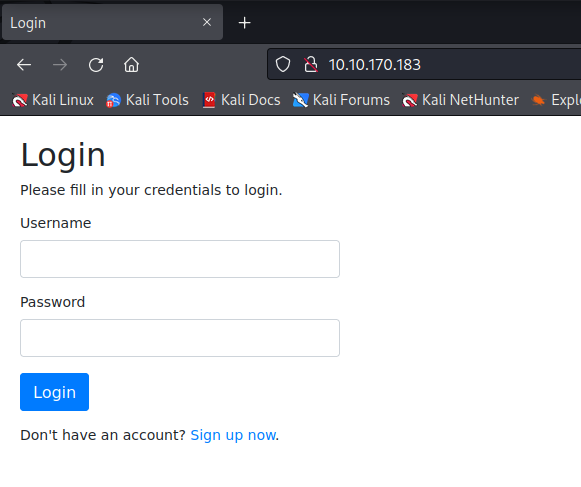Click 'Please fill in your credentials' text
This screenshot has height=487, width=581.
(151, 190)
